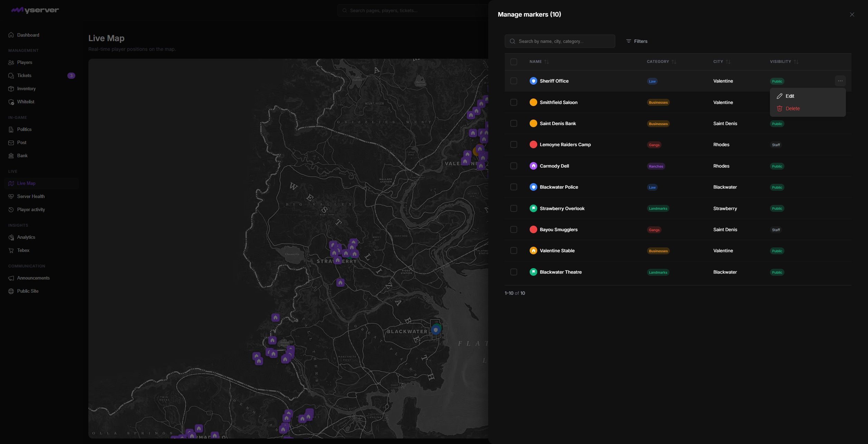Click the blue shield icon for Blackwater Police
The width and height of the screenshot is (868, 444).
tap(533, 187)
